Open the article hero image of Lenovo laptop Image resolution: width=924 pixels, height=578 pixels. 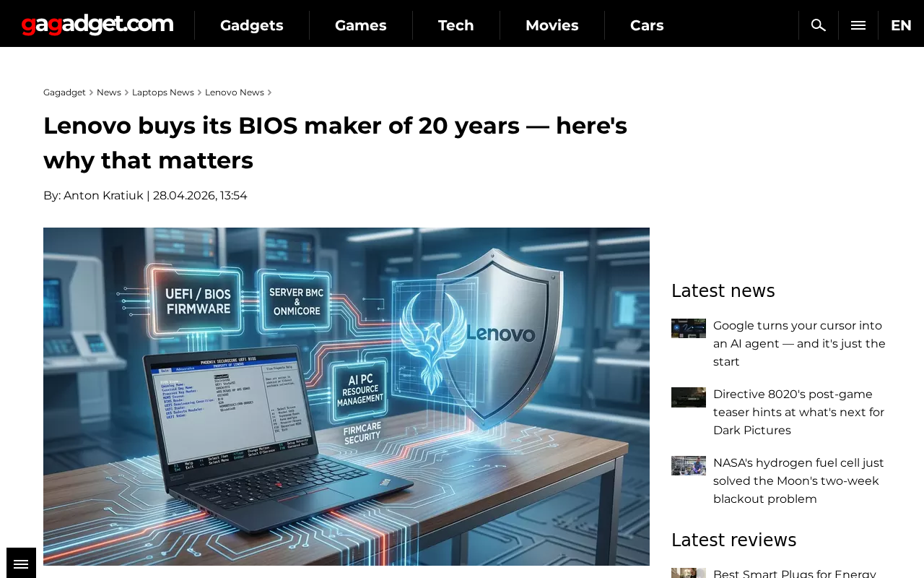346,397
